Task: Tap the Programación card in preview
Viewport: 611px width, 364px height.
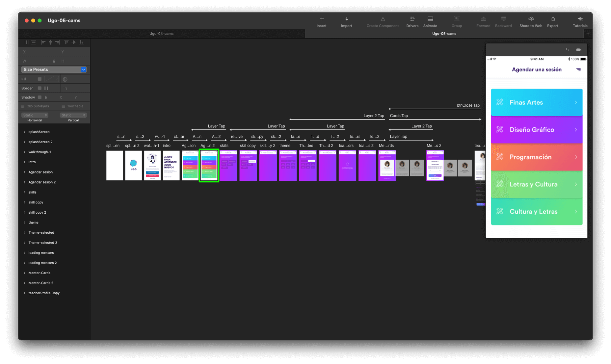Action: 536,157
